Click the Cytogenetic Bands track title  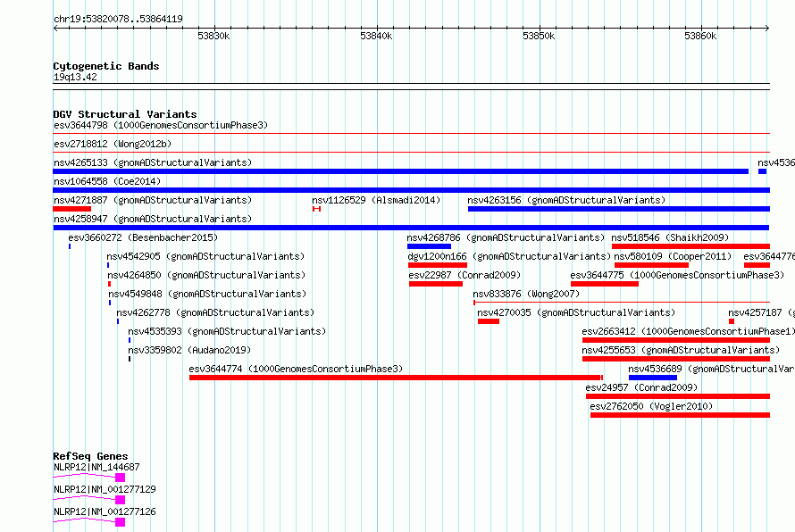pyautogui.click(x=106, y=66)
